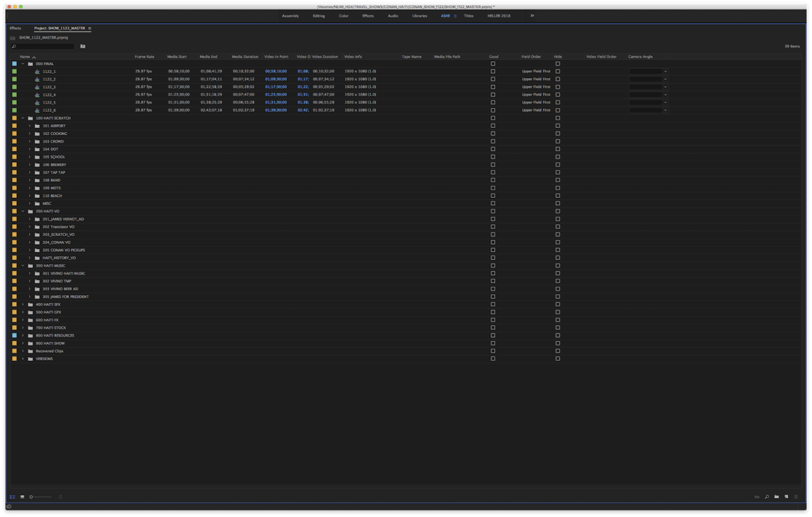Switch to the Editing workspace tab

(319, 16)
